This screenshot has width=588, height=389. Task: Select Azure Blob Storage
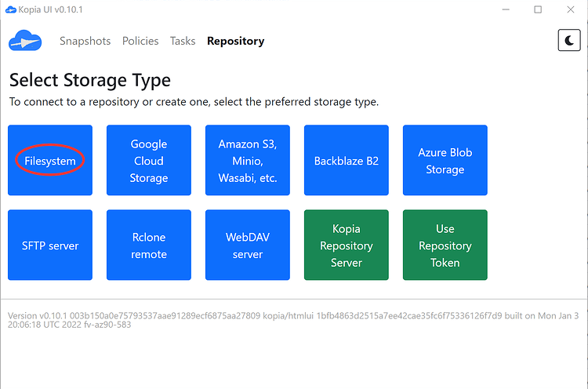pos(445,161)
